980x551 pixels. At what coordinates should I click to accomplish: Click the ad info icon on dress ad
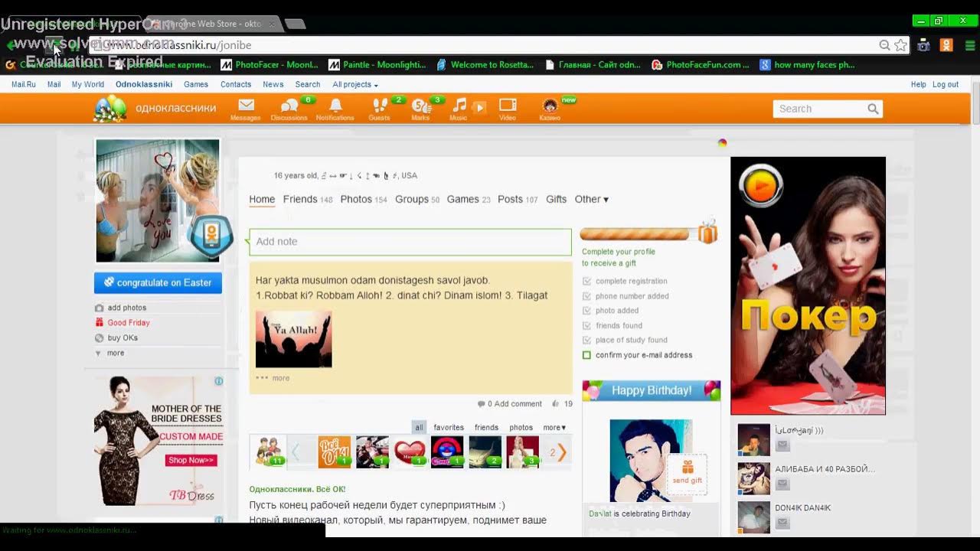point(218,381)
